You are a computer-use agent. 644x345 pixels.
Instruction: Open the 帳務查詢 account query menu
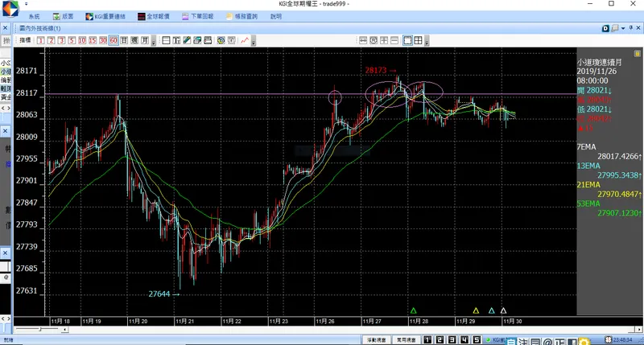pyautogui.click(x=242, y=16)
